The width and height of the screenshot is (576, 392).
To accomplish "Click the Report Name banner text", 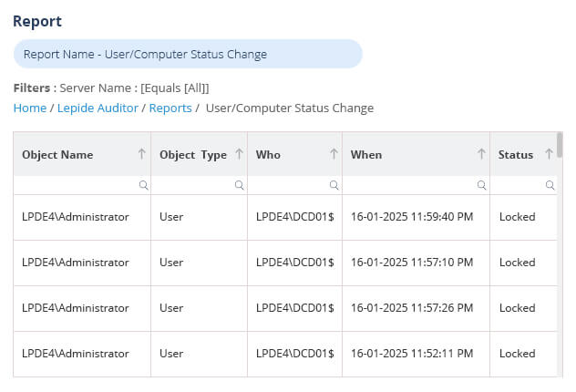I will [145, 55].
